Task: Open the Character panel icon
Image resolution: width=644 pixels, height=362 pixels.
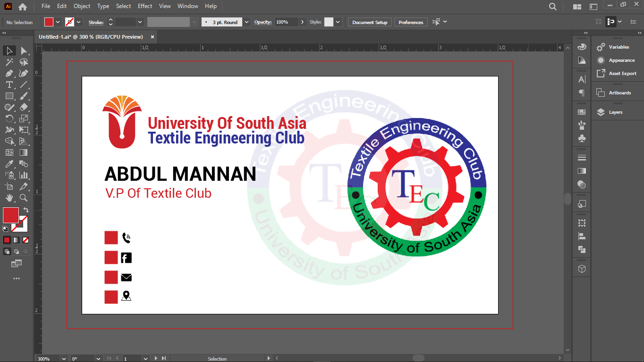Action: pyautogui.click(x=582, y=79)
